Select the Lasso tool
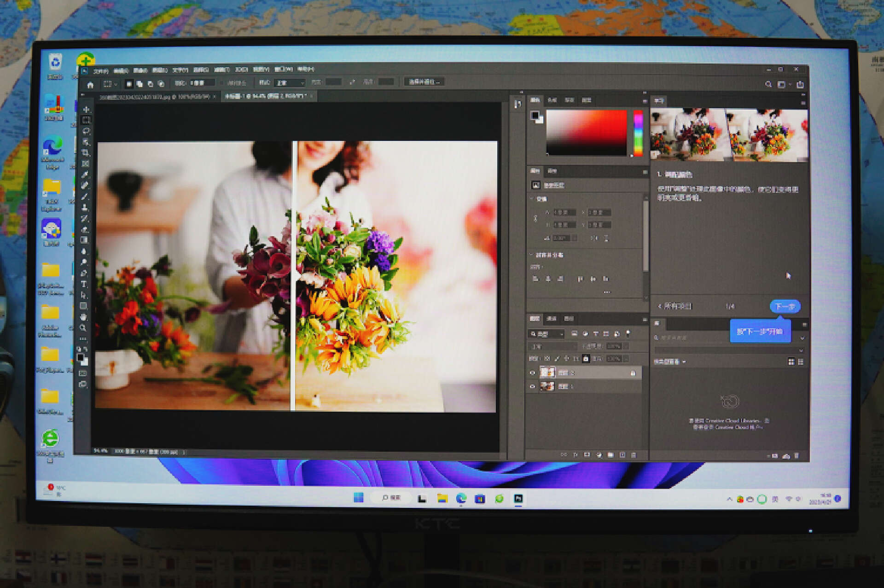This screenshot has height=588, width=884. coord(86,131)
